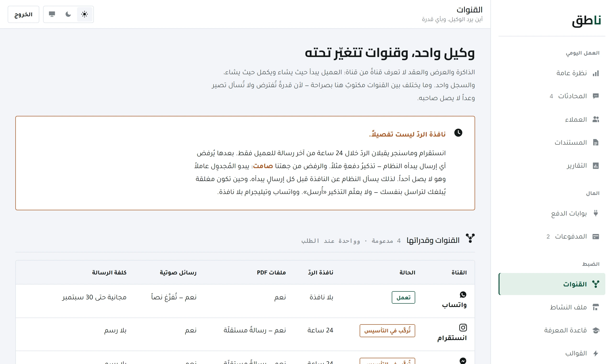Click the واتساب channel name
This screenshot has height=364, width=613.
click(454, 305)
